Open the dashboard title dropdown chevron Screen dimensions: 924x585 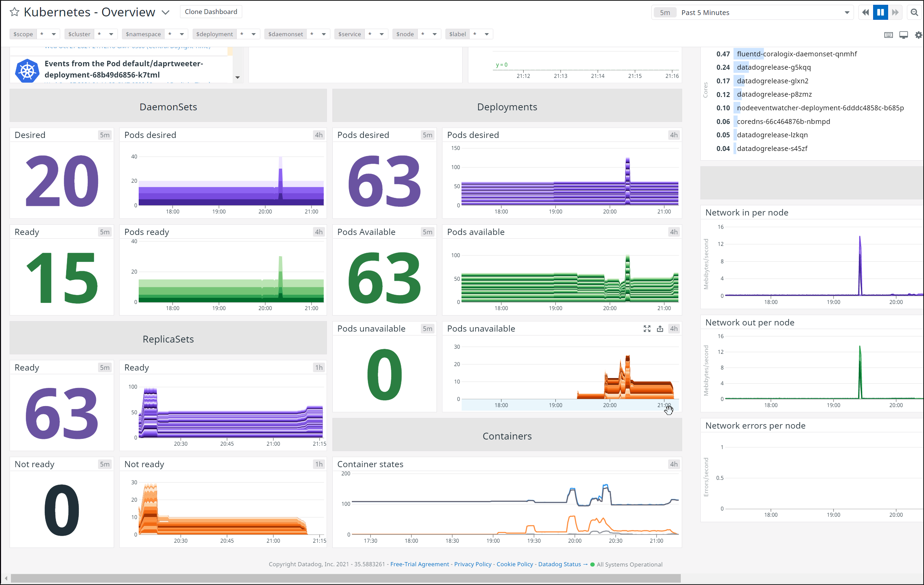pos(165,12)
